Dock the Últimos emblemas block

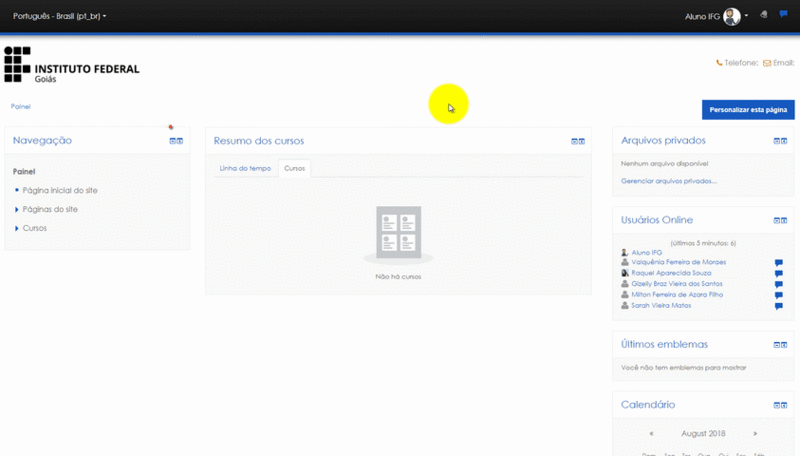tap(784, 345)
